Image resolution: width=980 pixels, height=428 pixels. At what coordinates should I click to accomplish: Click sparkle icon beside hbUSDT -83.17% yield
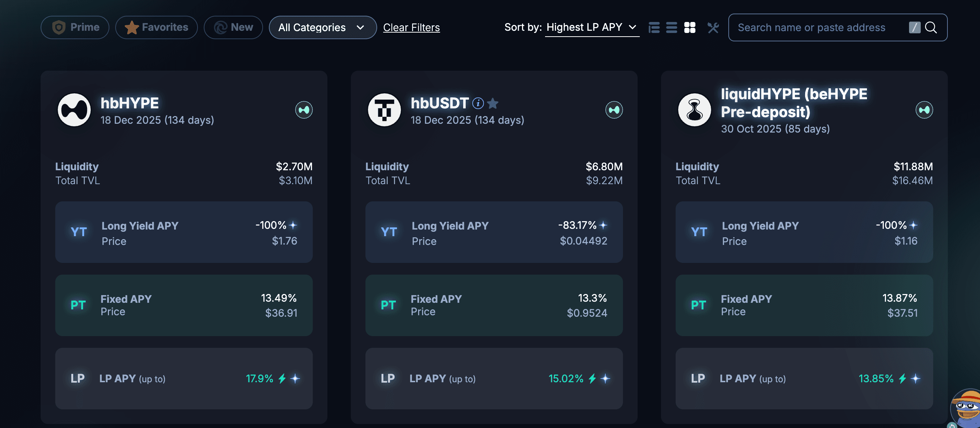pyautogui.click(x=603, y=225)
